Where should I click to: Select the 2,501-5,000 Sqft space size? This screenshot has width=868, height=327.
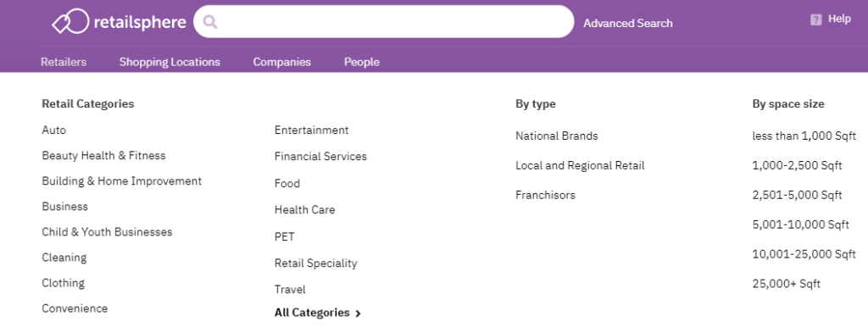(797, 195)
